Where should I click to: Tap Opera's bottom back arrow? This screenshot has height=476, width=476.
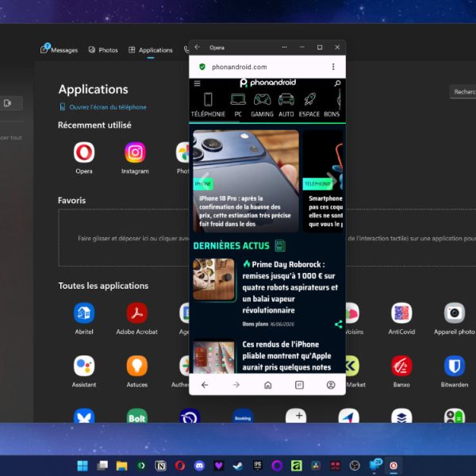tap(205, 385)
